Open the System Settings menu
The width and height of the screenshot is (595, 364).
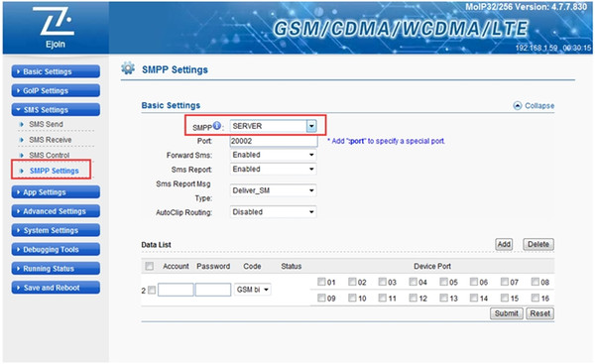(56, 230)
